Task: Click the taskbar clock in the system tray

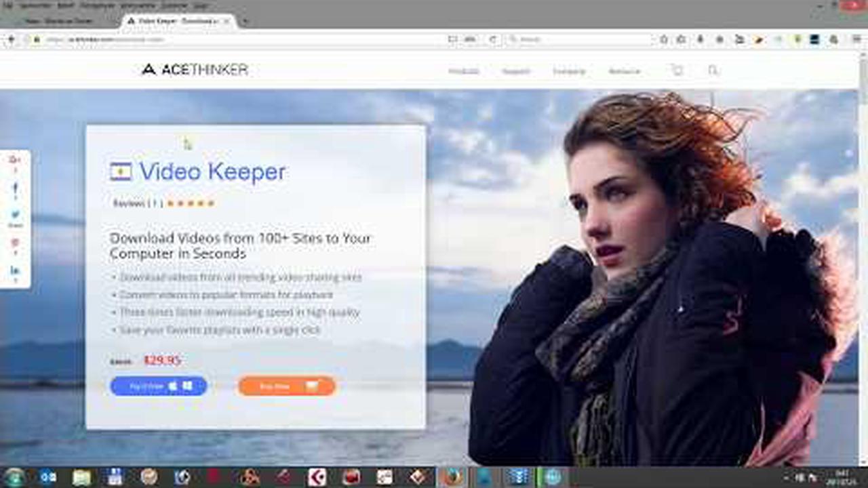Action: click(842, 477)
